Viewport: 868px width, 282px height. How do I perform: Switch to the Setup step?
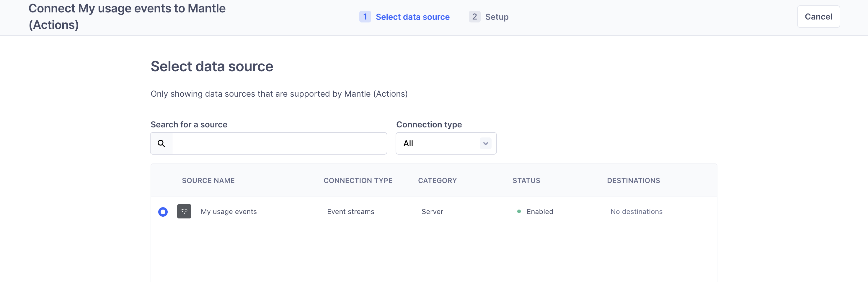[497, 17]
